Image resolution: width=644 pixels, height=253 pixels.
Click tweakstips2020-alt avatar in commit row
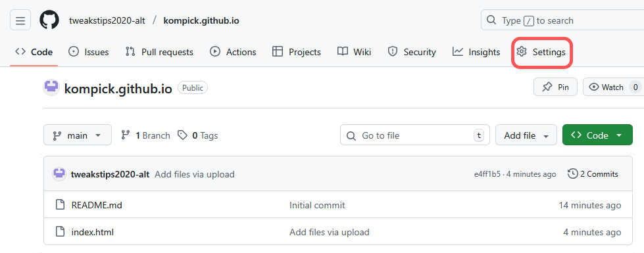coord(59,174)
